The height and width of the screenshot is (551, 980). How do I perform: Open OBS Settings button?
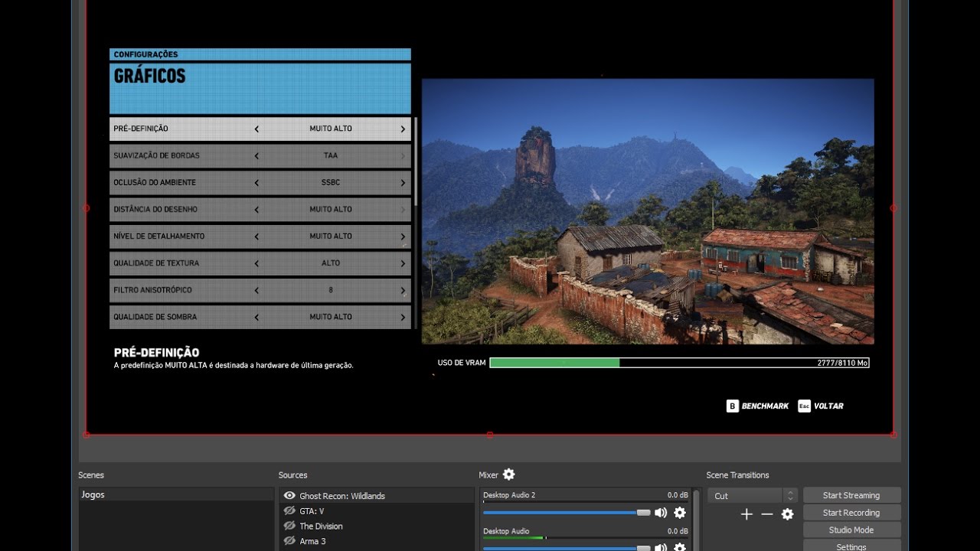point(851,546)
